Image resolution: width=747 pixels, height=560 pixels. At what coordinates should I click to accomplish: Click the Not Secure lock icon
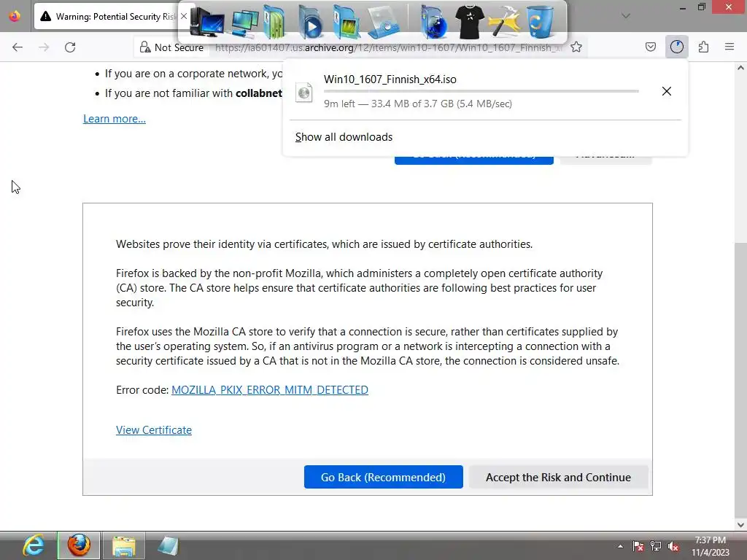145,47
